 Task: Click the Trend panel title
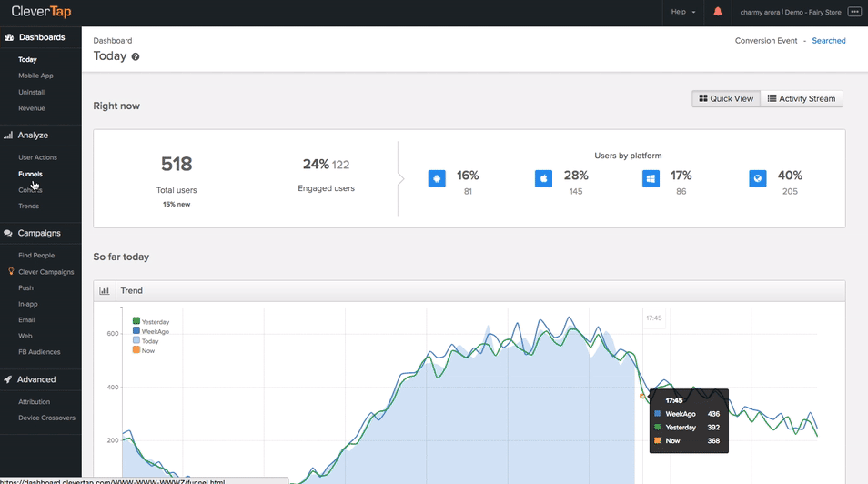pyautogui.click(x=132, y=291)
